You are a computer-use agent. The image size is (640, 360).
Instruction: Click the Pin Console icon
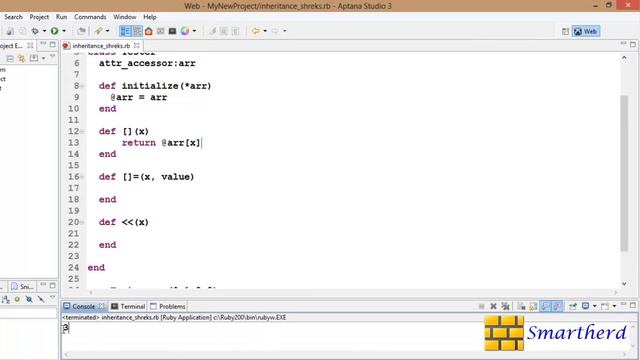click(x=573, y=306)
